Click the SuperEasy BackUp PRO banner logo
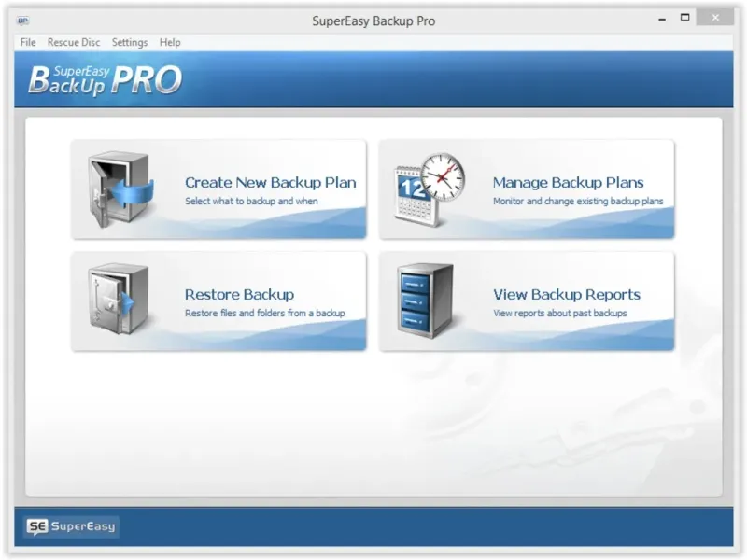Screen dimensions: 747x560 [x=106, y=79]
